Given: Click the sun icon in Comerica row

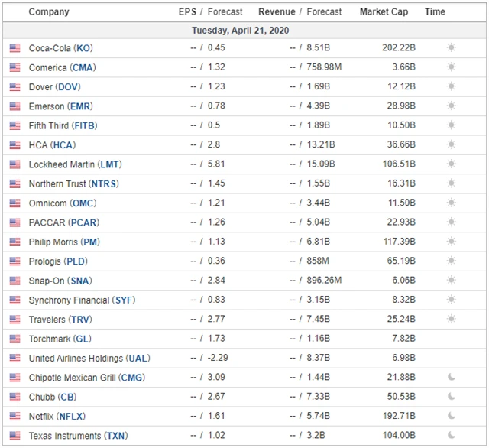Looking at the screenshot, I should (451, 67).
